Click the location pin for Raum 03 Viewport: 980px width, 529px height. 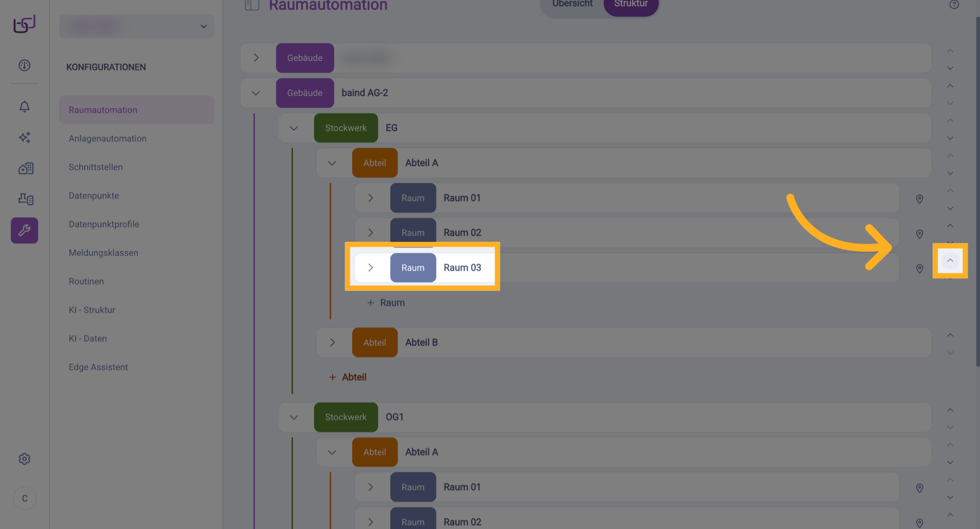(919, 269)
